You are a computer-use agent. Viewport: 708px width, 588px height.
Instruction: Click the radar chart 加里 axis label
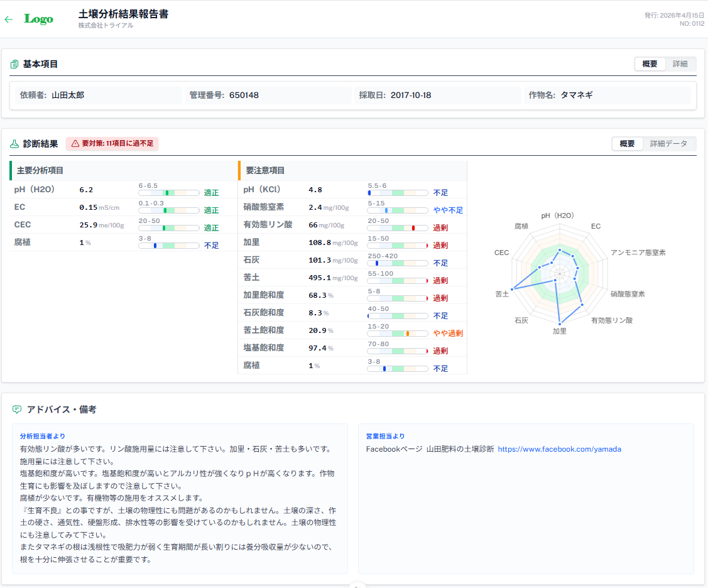tap(560, 331)
